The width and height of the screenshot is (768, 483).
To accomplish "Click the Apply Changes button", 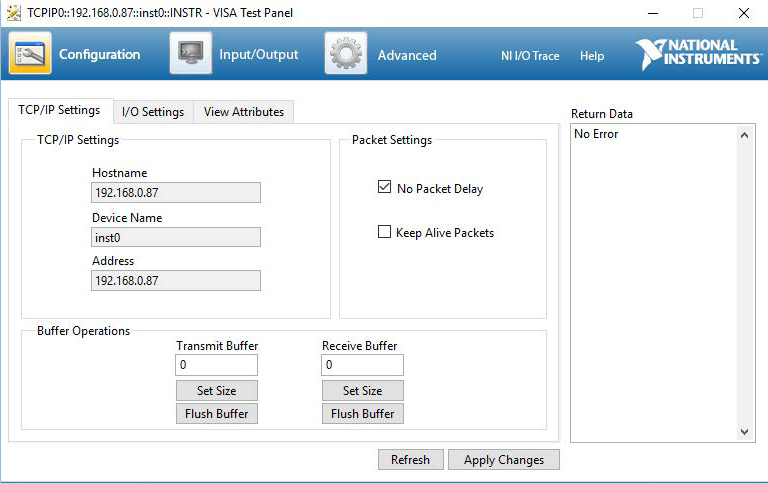I will tap(504, 460).
